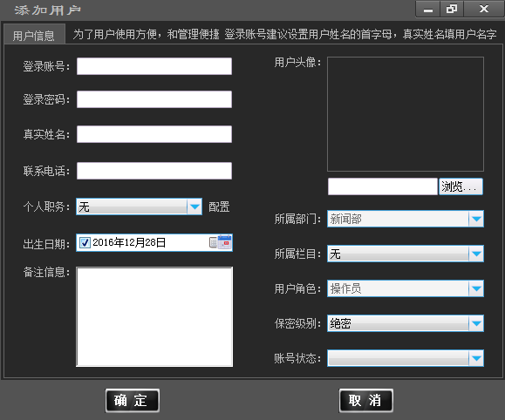Restore the 添加用户 window size
The height and width of the screenshot is (420, 505).
452,9
